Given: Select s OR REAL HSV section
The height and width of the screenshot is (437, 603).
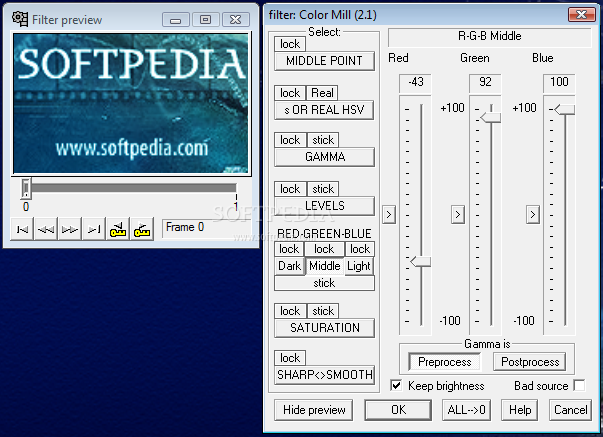Looking at the screenshot, I should point(324,110).
